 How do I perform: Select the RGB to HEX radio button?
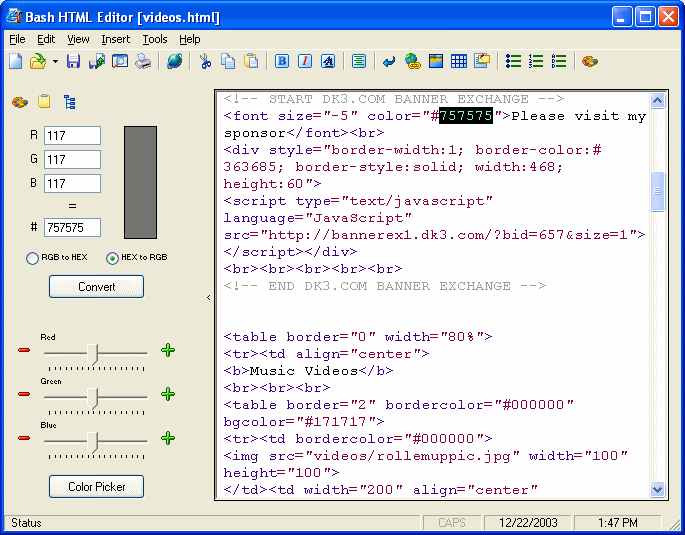33,258
